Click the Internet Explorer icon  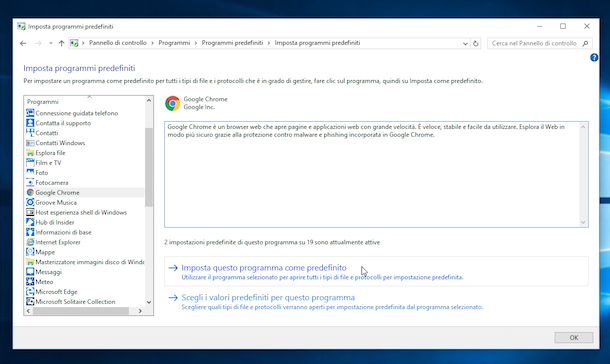(x=30, y=242)
